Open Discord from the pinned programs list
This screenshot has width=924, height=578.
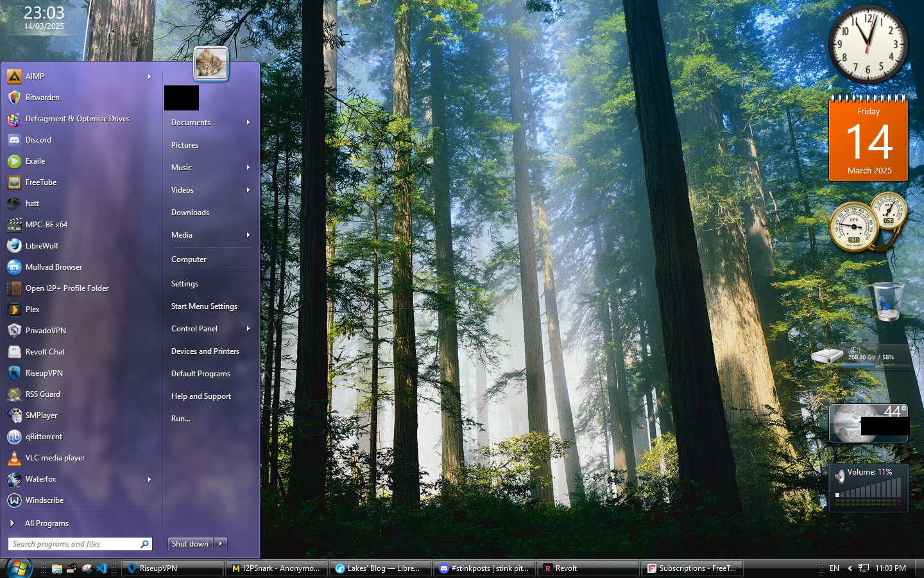(38, 140)
